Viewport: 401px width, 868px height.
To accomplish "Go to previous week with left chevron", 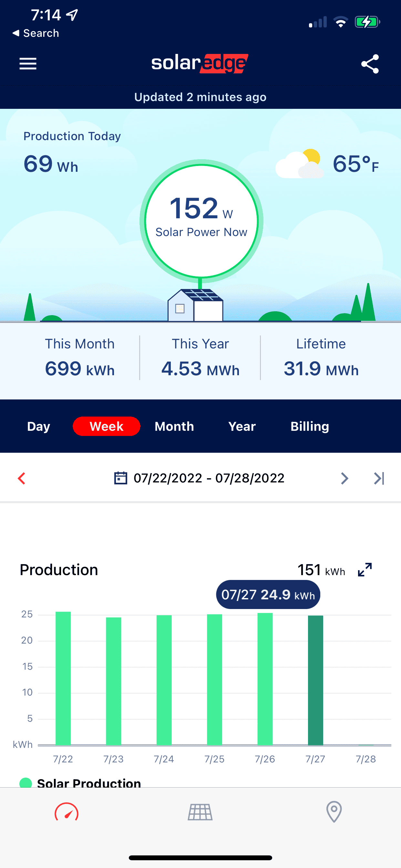I will click(x=22, y=478).
